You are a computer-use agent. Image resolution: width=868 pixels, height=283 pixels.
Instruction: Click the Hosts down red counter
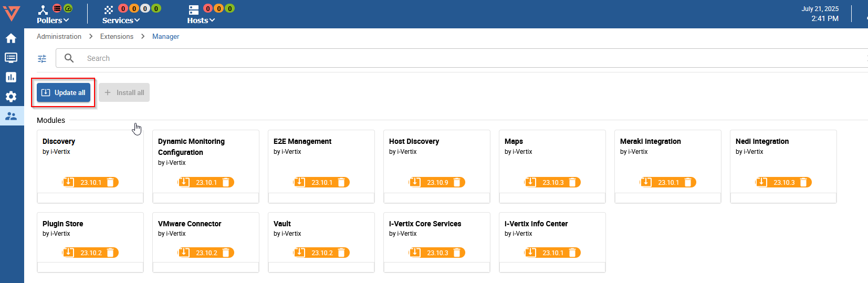tap(208, 8)
